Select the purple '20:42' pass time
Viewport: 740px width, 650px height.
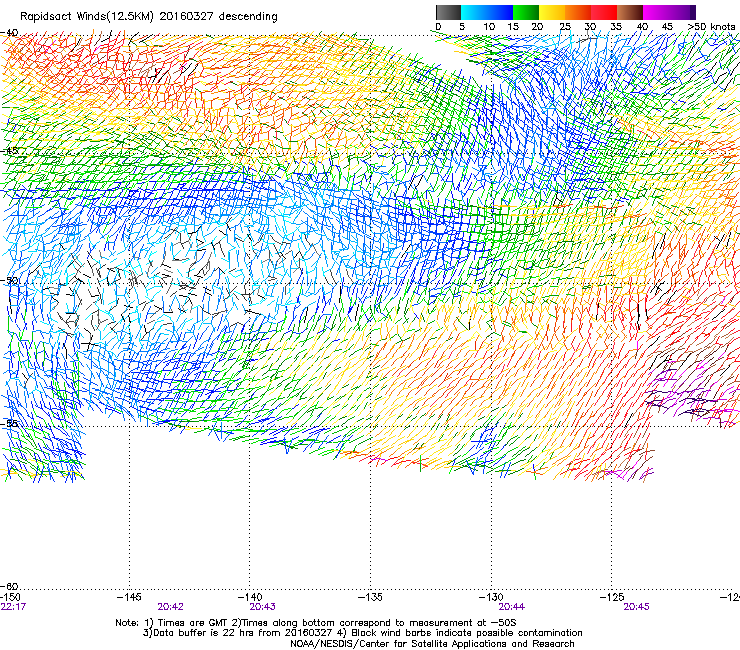pos(170,607)
